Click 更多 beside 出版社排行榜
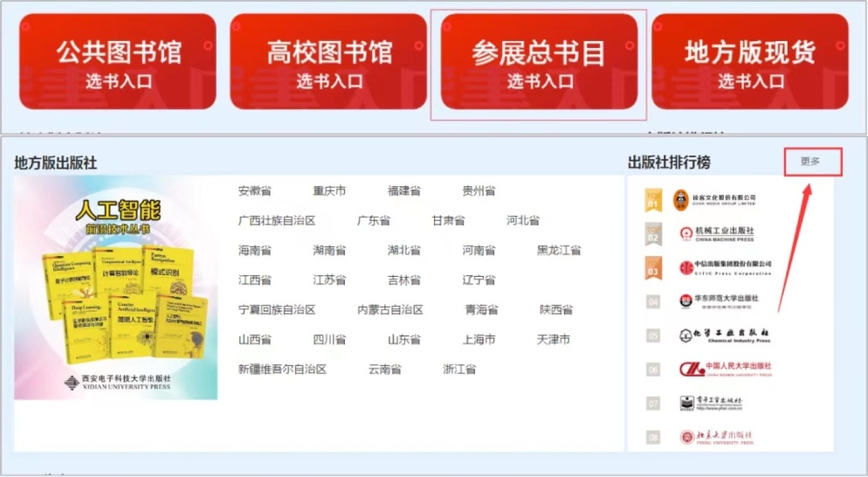 coord(811,162)
